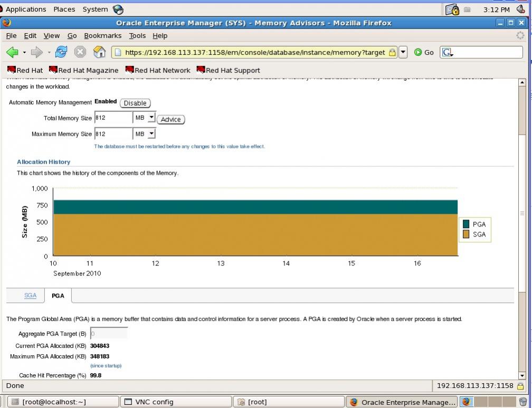This screenshot has height=408, width=532.
Task: Click the Firefox Back arrow button
Action: click(12, 52)
